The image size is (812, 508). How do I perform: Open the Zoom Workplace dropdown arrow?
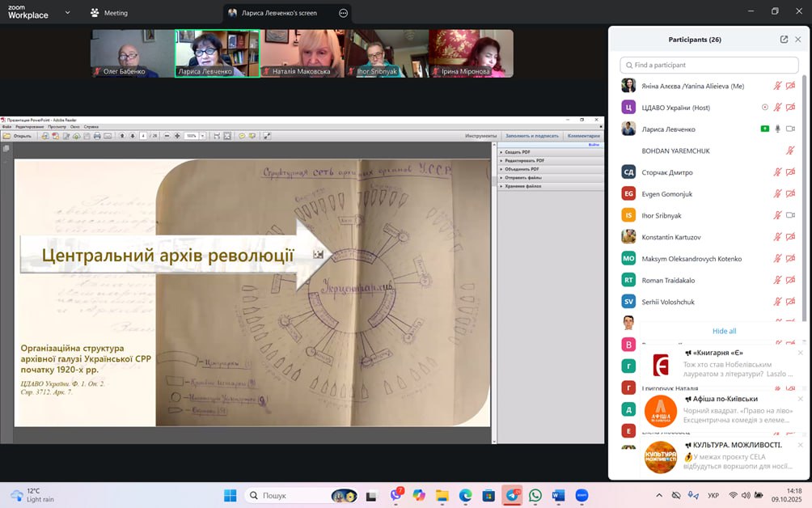pos(66,13)
